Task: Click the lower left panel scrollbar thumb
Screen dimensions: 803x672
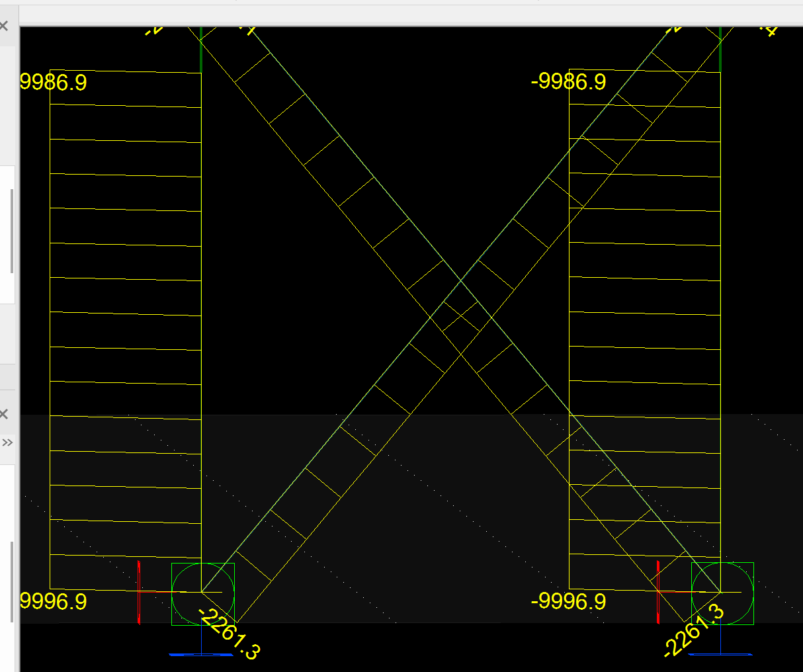Action: (12, 582)
